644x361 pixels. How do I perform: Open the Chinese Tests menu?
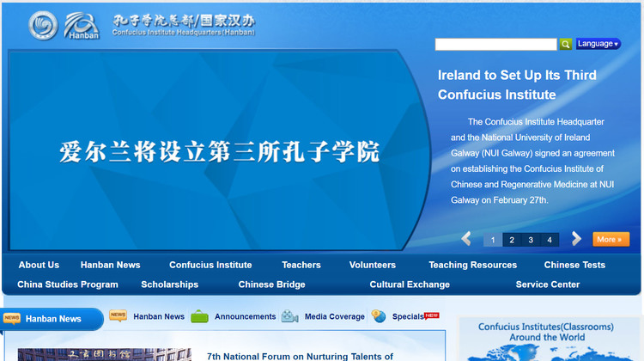(x=574, y=266)
